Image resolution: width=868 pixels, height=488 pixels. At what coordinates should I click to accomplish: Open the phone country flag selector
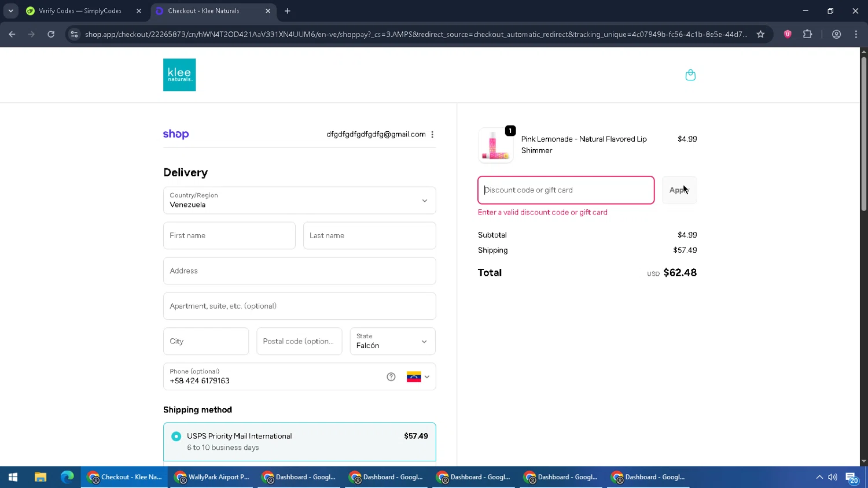pyautogui.click(x=418, y=377)
